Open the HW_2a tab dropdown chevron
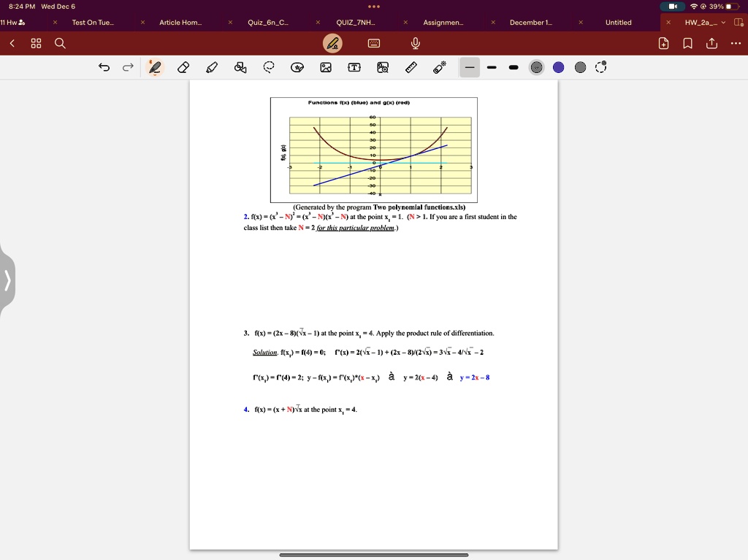 coord(723,23)
